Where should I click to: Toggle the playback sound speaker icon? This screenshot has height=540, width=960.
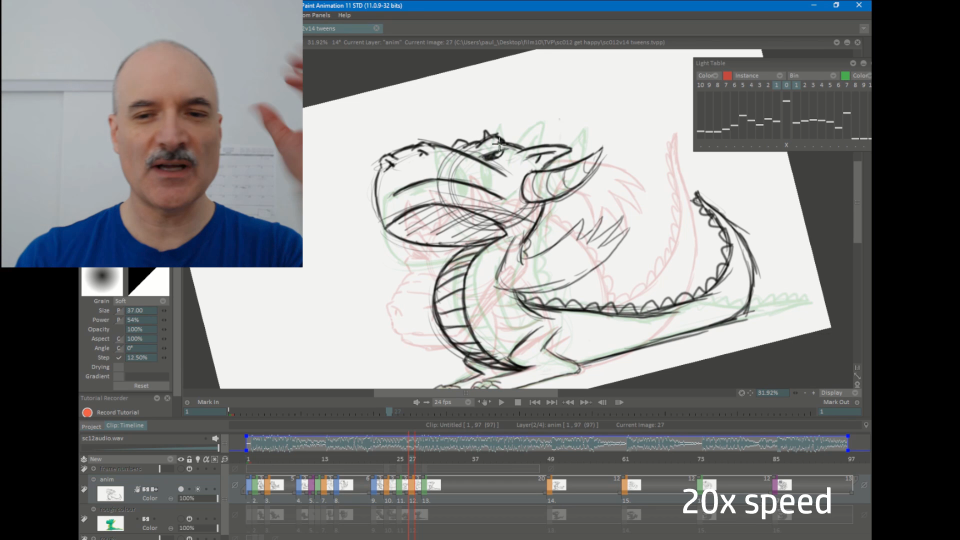pos(416,402)
